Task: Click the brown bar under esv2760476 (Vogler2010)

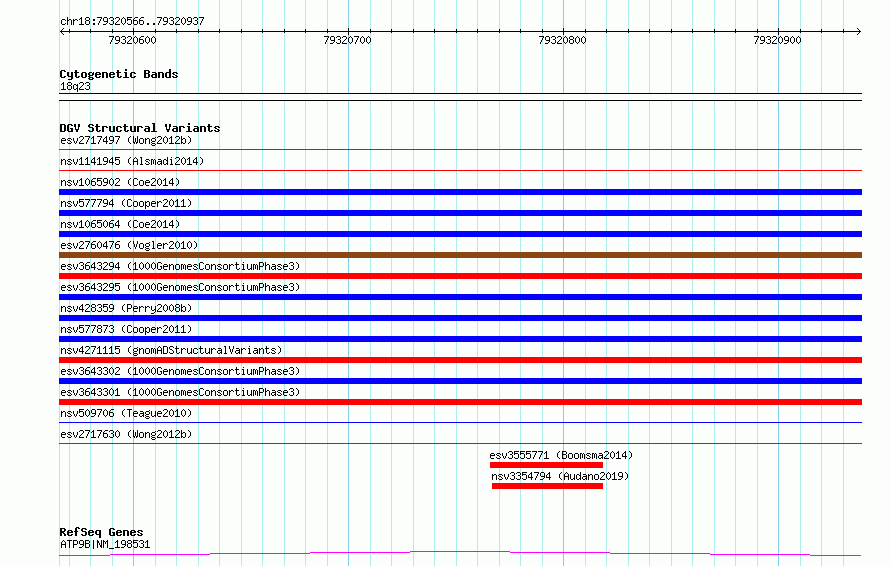Action: [x=460, y=255]
